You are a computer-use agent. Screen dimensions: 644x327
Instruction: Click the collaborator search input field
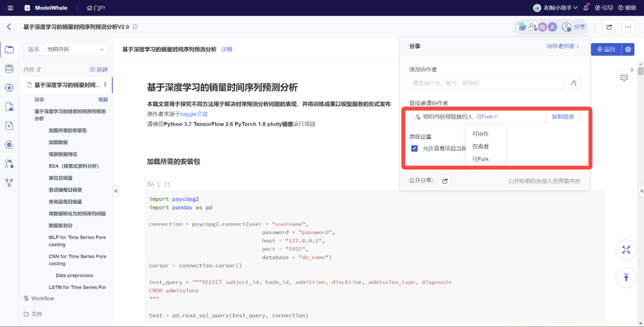click(x=487, y=83)
